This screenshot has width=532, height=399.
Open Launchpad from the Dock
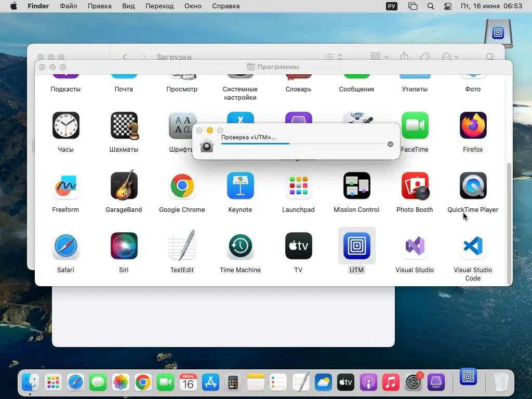(54, 383)
